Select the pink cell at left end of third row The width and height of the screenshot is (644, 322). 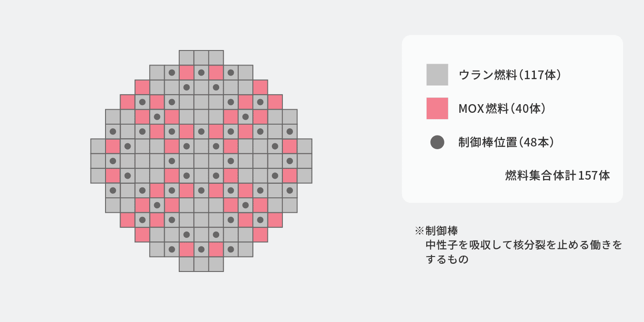pyautogui.click(x=142, y=87)
